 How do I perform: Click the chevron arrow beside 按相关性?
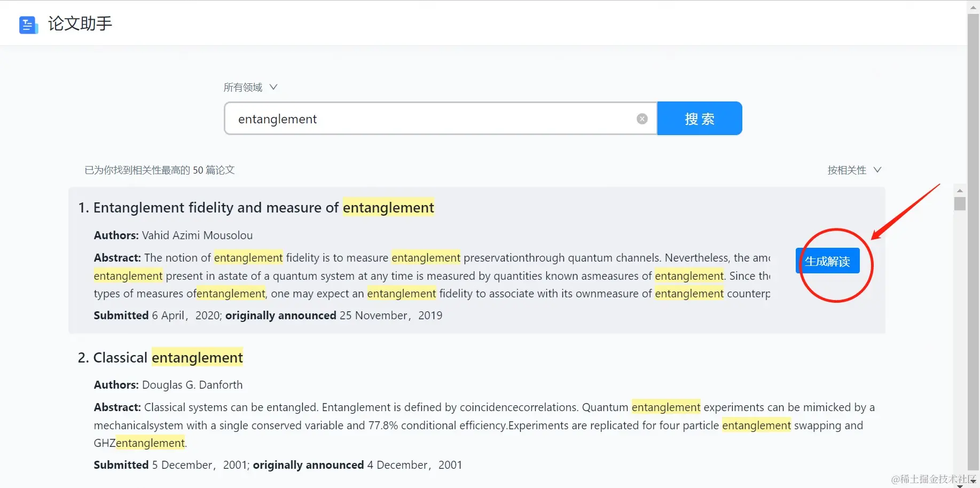(x=877, y=170)
